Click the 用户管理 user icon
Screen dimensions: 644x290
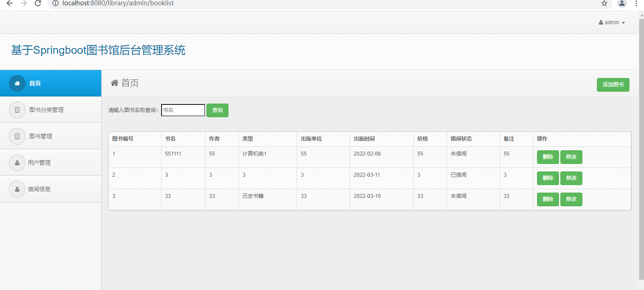click(17, 163)
